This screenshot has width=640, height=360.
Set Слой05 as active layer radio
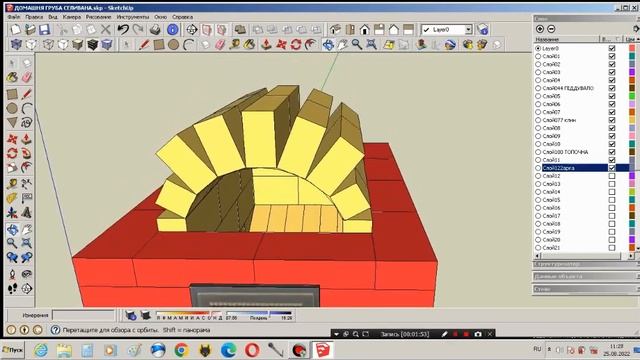(x=538, y=96)
